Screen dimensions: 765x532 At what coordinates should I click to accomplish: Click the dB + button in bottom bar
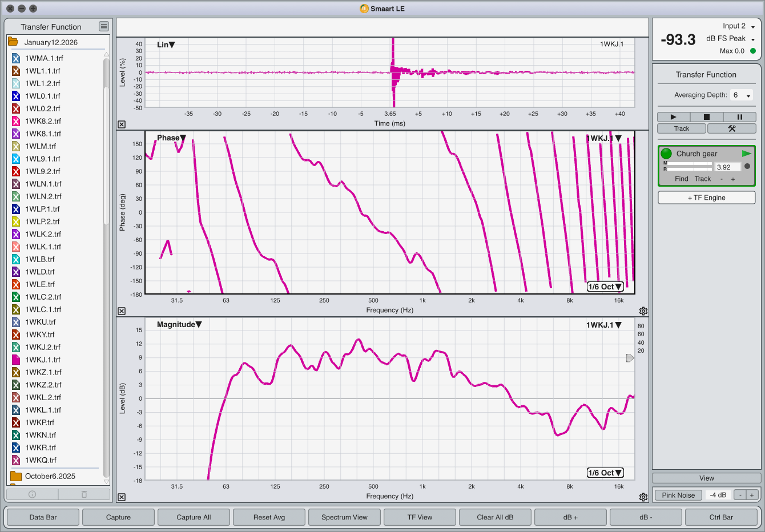click(x=570, y=517)
